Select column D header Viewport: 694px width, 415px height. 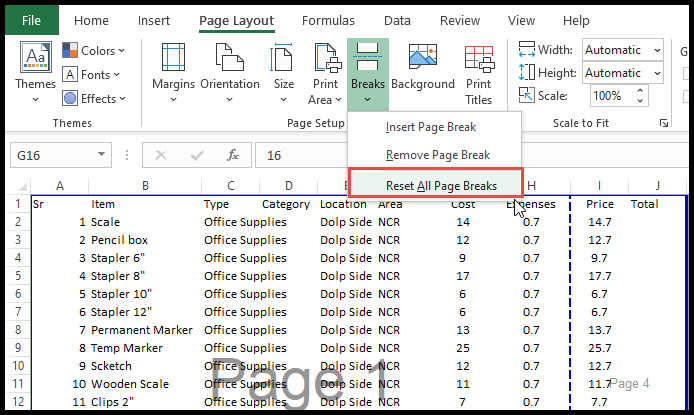click(x=289, y=186)
